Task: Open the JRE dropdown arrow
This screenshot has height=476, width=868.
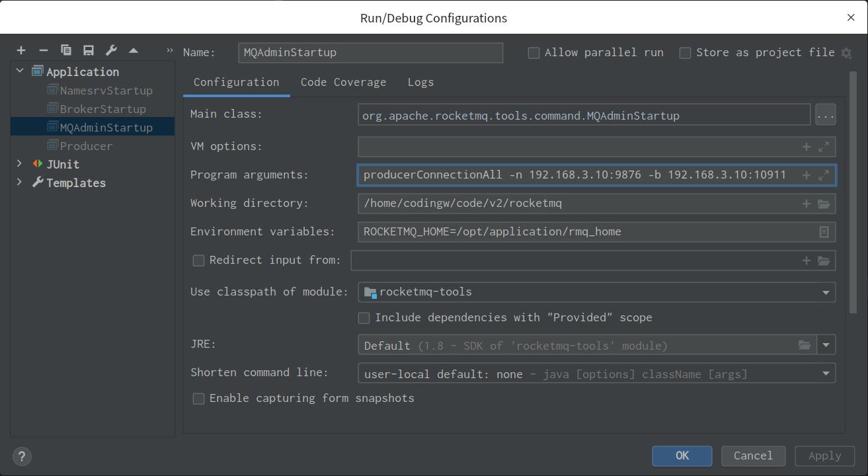Action: click(826, 345)
